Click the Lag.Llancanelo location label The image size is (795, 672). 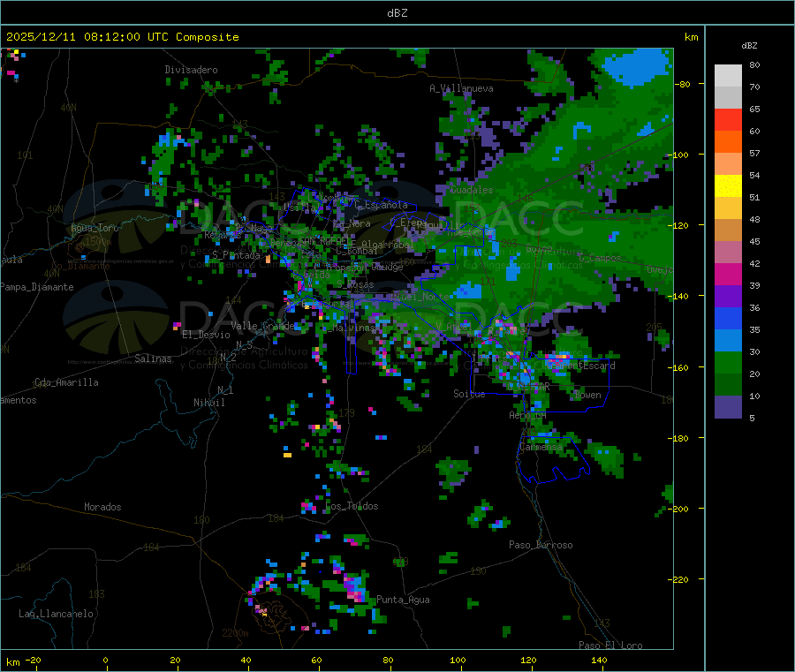[56, 614]
